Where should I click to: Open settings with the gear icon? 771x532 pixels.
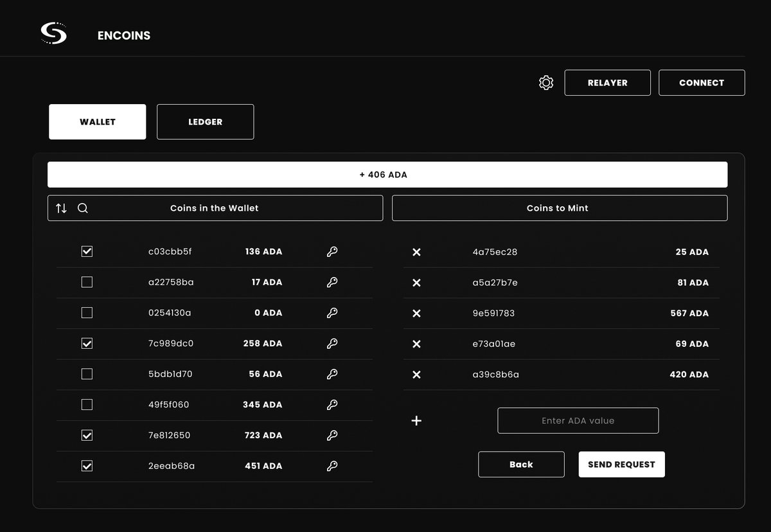[x=546, y=83]
